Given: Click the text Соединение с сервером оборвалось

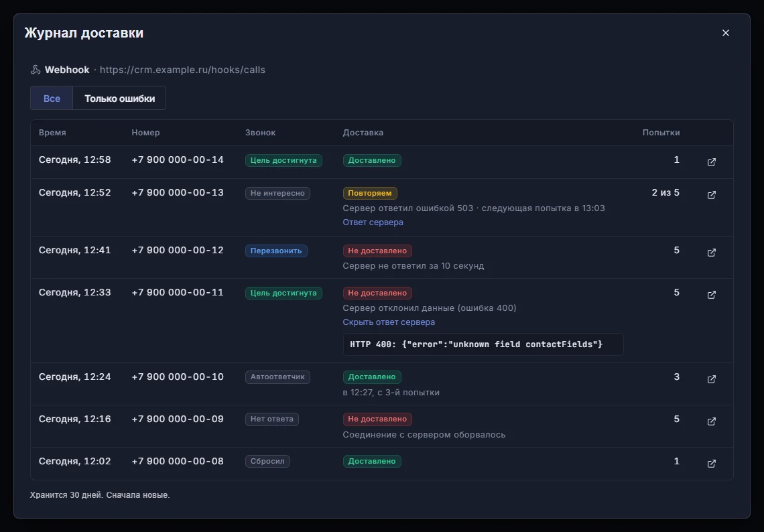Looking at the screenshot, I should pos(424,435).
